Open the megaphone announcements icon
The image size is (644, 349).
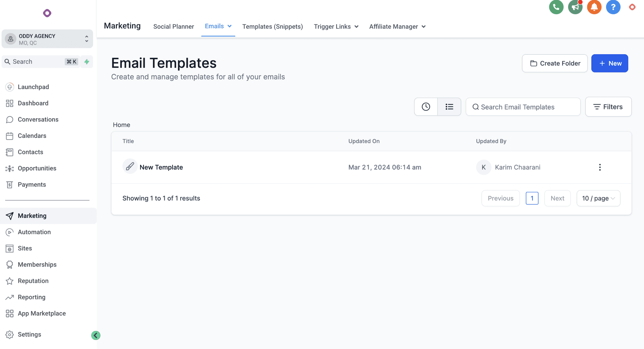click(575, 7)
